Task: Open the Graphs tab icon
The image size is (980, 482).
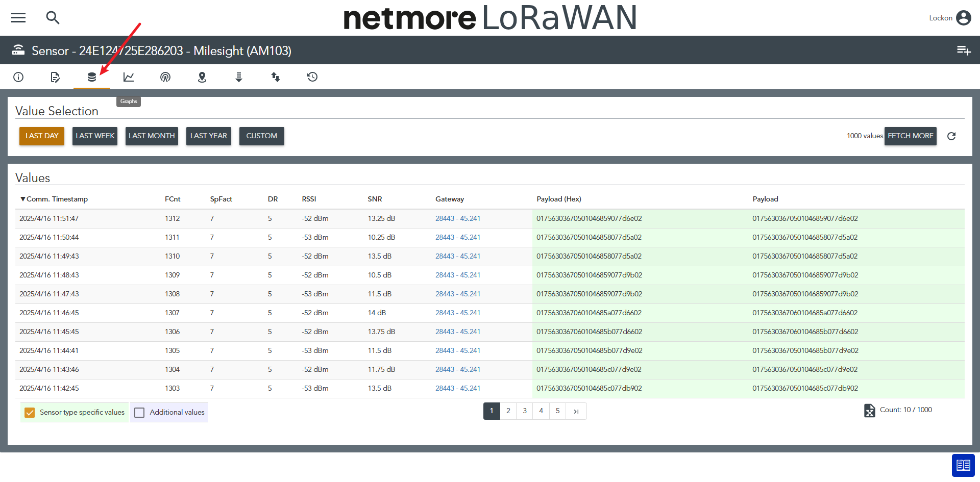Action: pyautogui.click(x=129, y=77)
